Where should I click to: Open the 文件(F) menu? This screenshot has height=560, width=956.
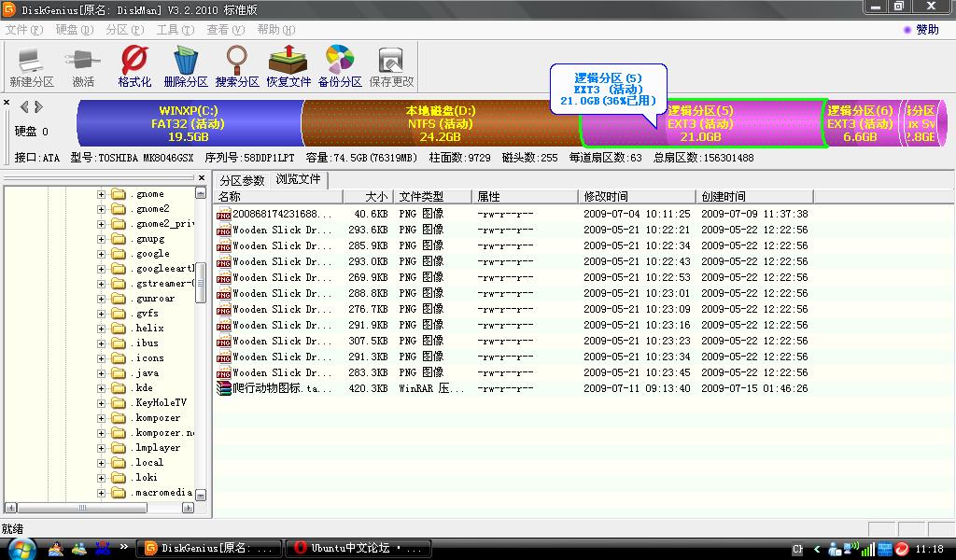tap(24, 29)
